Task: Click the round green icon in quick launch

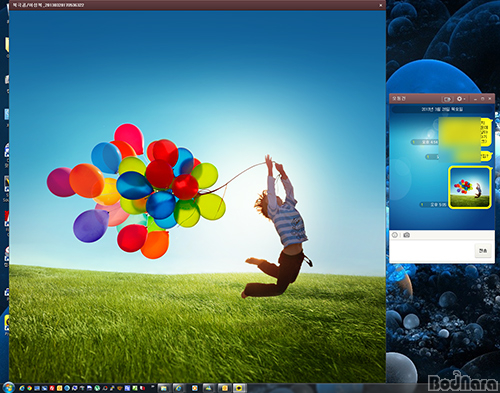Action: coord(97,388)
